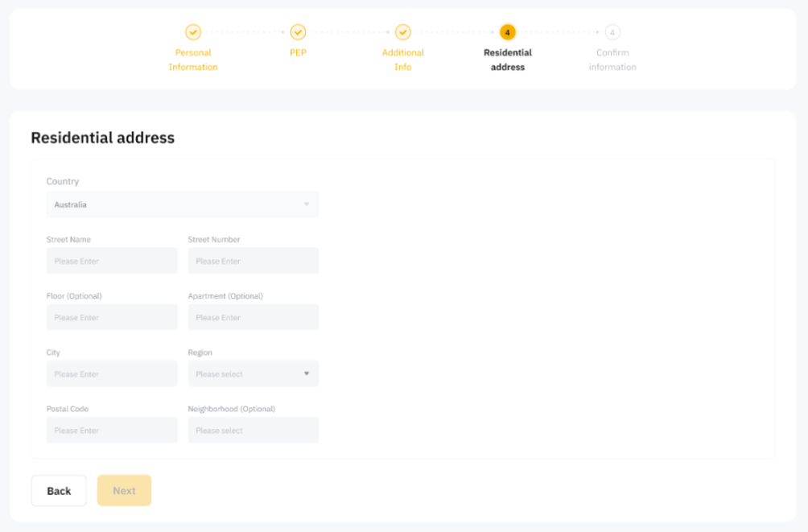Click the Region dropdown arrow
808x532 pixels.
pyautogui.click(x=307, y=373)
